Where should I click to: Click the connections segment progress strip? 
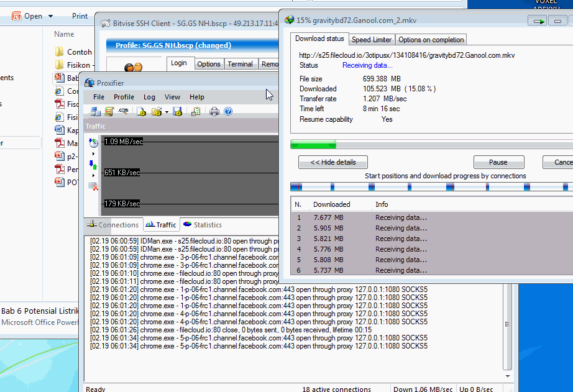pos(431,187)
